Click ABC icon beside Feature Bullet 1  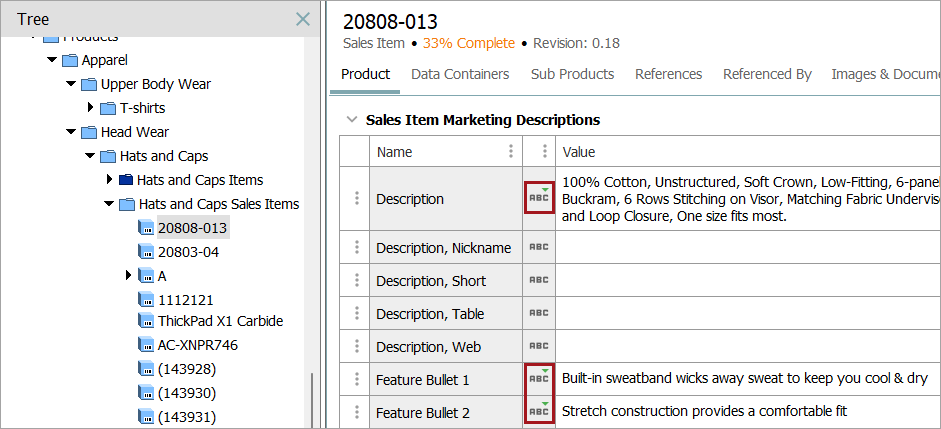(x=539, y=379)
